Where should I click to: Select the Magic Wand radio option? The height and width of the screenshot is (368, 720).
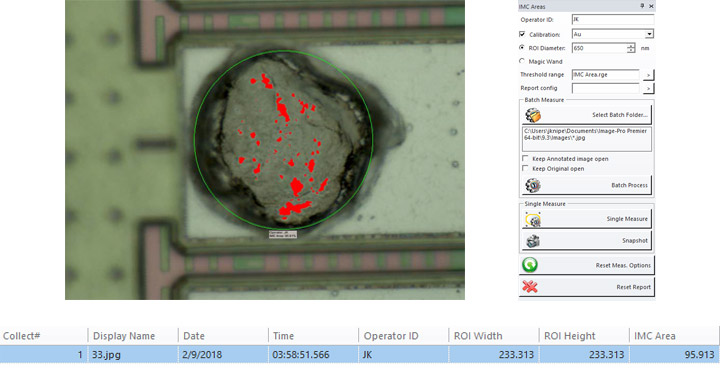pyautogui.click(x=522, y=61)
